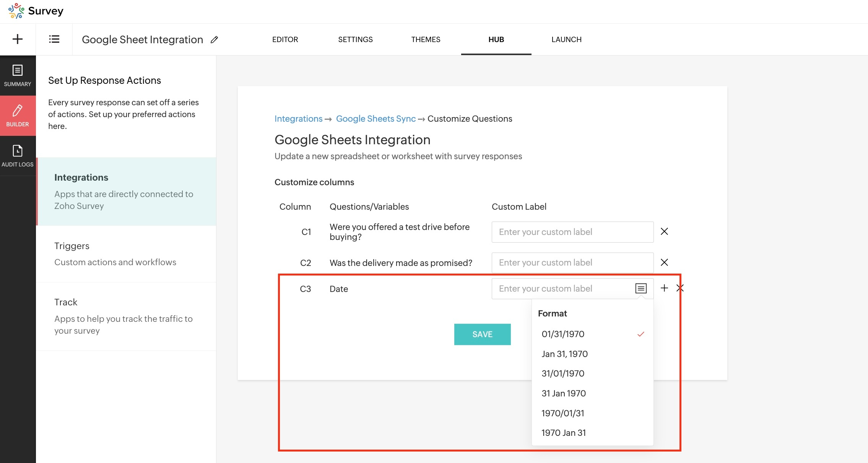Open the Summary sidebar icon
The width and height of the screenshot is (868, 463).
pyautogui.click(x=18, y=75)
